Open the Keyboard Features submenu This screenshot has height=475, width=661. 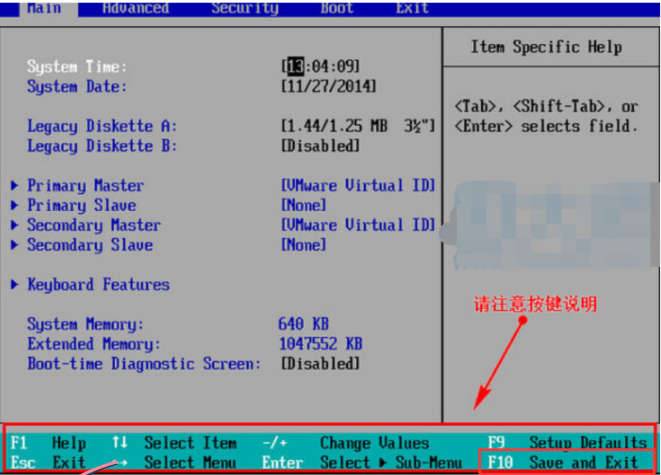97,285
